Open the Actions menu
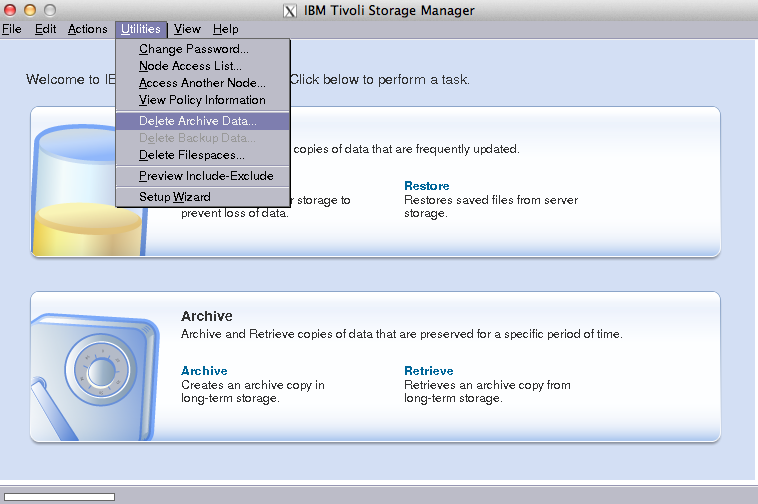This screenshot has height=504, width=758. [x=88, y=29]
